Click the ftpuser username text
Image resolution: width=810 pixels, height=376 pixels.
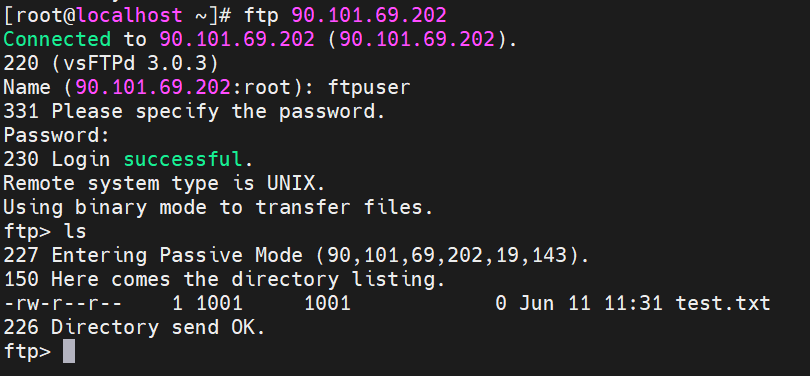[369, 87]
